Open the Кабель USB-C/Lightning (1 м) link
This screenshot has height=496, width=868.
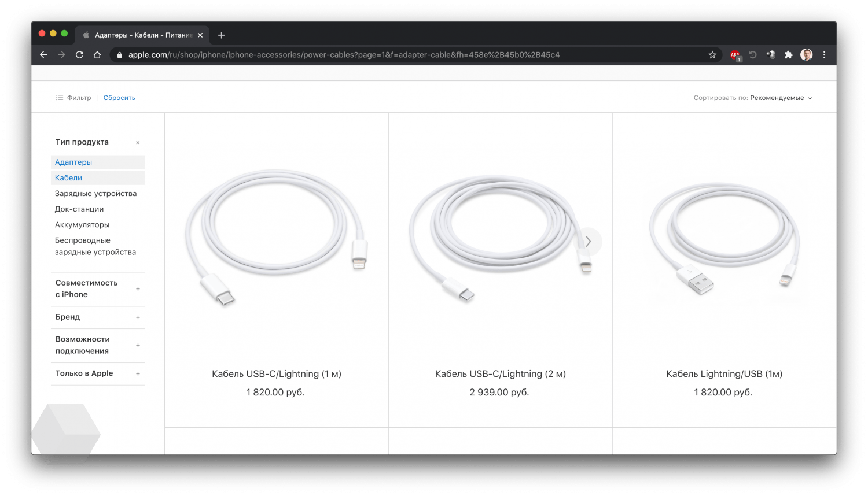[277, 374]
